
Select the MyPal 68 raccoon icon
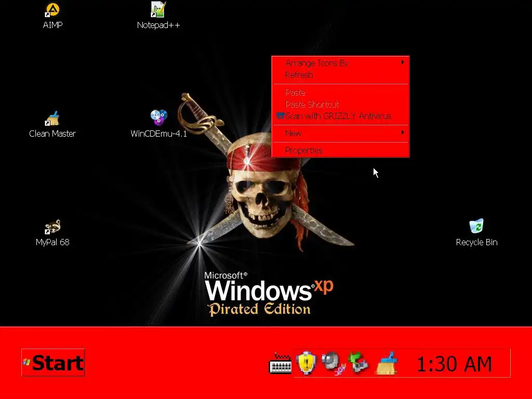click(52, 227)
